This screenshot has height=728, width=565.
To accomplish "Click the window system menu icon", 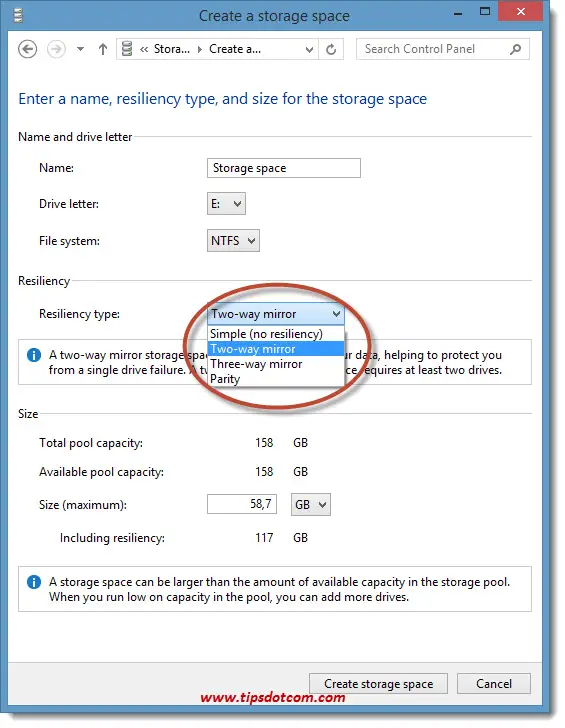I will (18, 15).
